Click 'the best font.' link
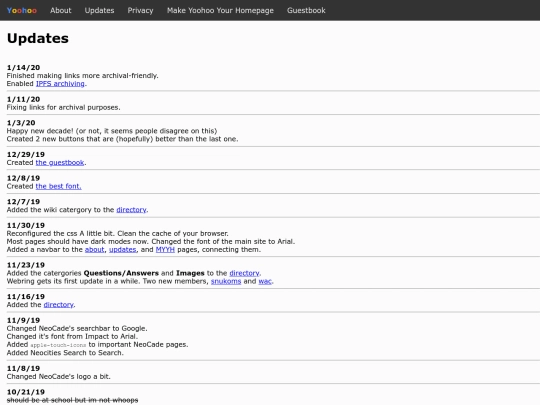This screenshot has height=405, width=540. [59, 186]
